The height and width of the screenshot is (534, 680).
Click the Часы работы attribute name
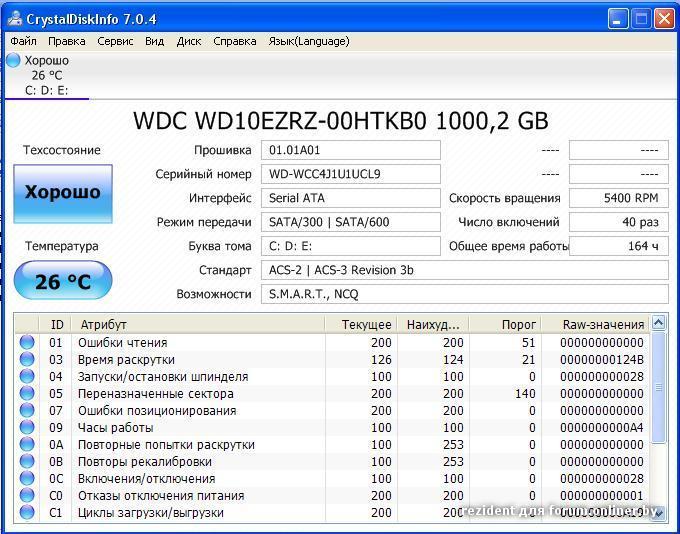[115, 427]
